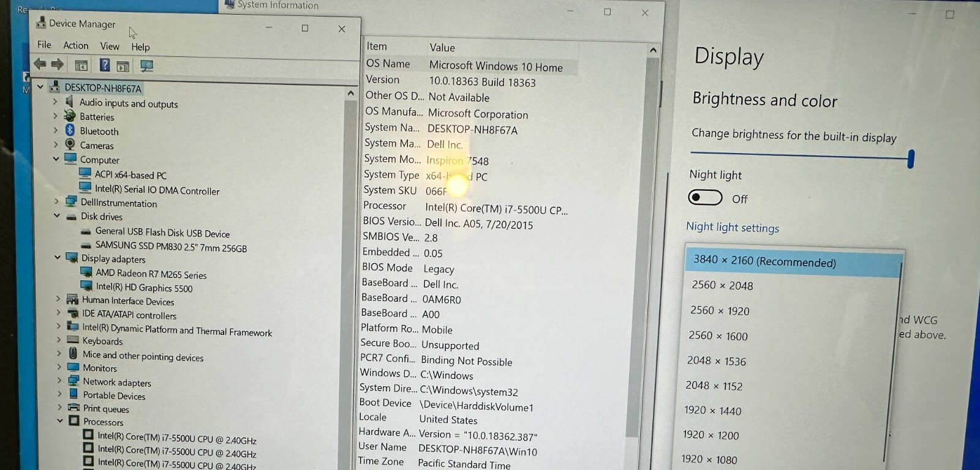980x470 pixels.
Task: Expand the Bluetooth tree node
Action: [x=55, y=130]
